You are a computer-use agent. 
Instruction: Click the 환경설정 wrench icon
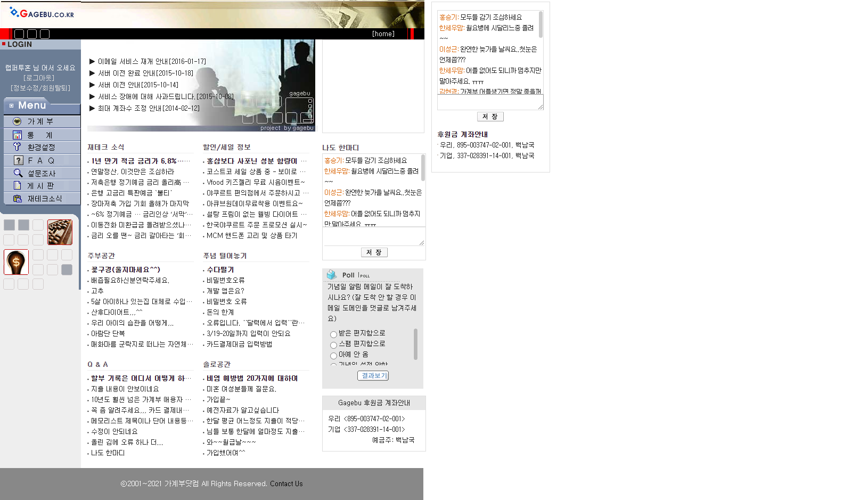(x=17, y=147)
